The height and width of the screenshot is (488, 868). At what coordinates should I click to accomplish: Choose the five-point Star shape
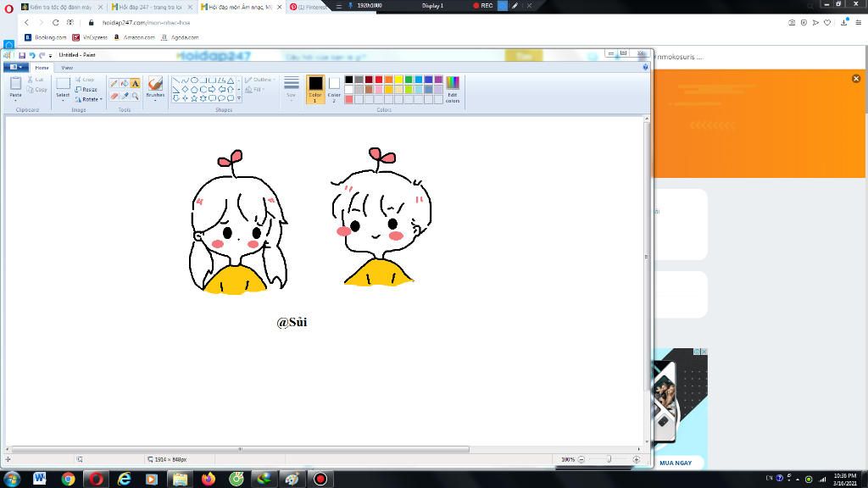194,98
